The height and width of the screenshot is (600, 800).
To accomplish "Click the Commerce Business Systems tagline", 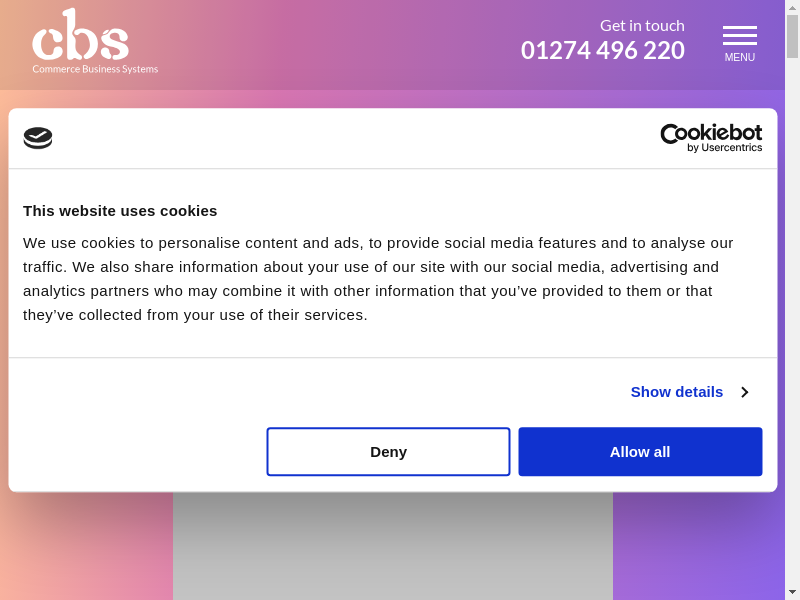I will tap(95, 69).
